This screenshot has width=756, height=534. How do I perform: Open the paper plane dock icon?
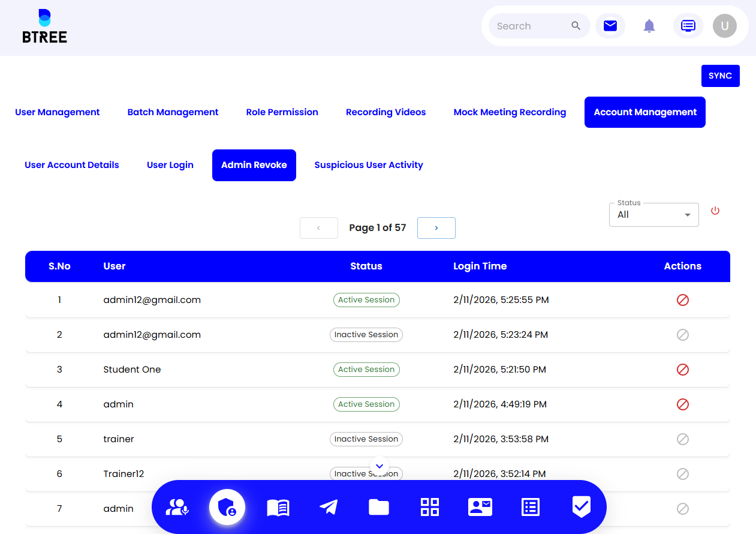pos(329,508)
